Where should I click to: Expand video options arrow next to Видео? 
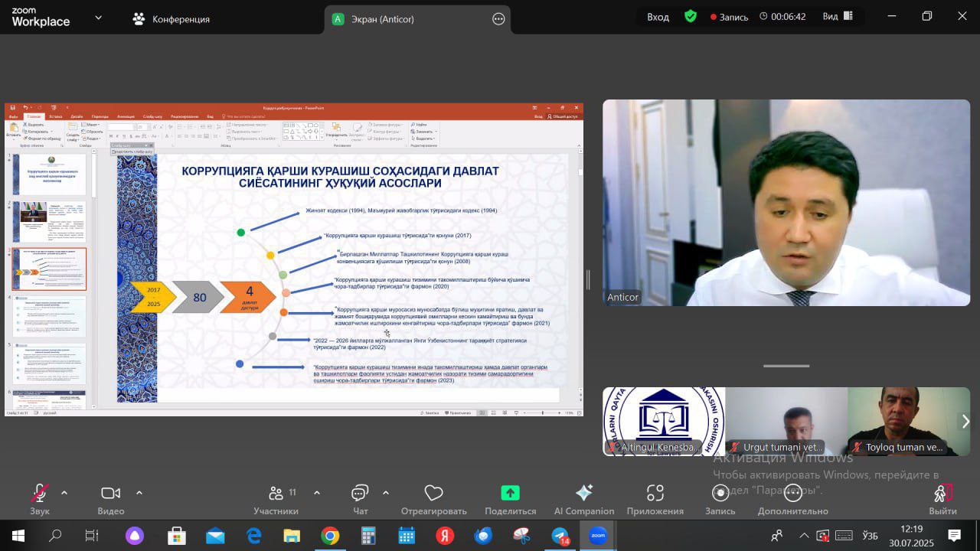point(139,493)
